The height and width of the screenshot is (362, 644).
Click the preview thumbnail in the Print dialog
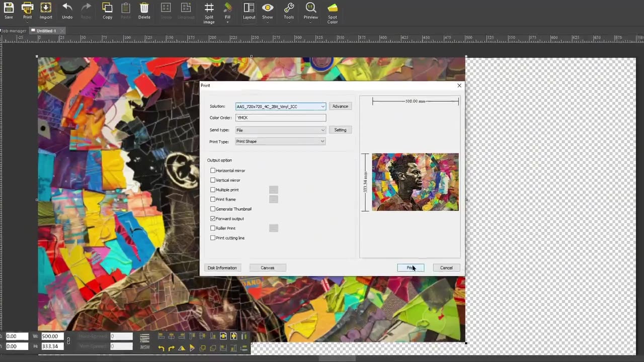pos(415,182)
